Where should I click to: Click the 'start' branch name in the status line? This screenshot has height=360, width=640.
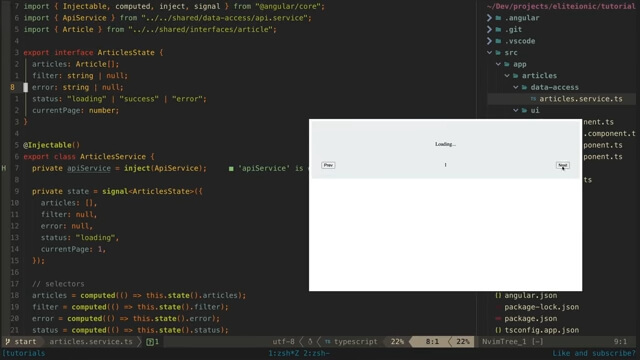pyautogui.click(x=25, y=342)
